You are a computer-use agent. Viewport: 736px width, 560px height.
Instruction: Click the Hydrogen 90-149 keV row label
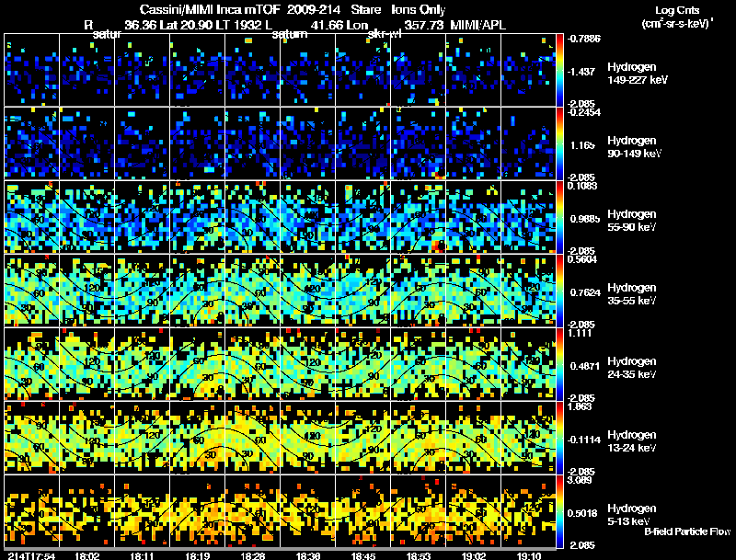coord(634,147)
